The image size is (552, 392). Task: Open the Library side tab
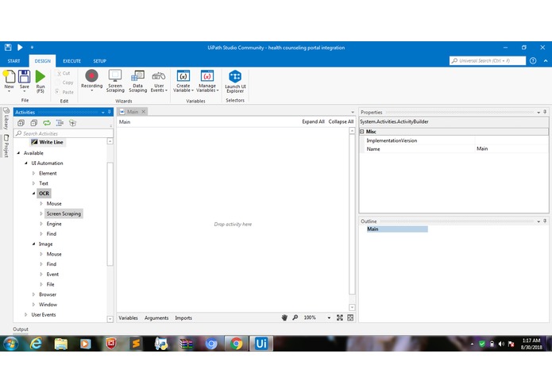tap(6, 118)
